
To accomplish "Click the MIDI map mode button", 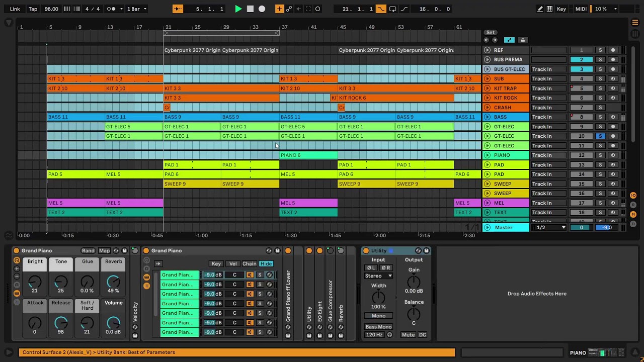I will point(580,9).
